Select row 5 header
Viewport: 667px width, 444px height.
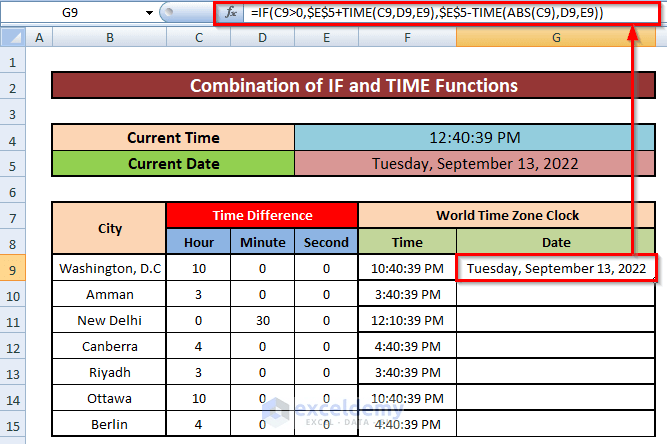pos(13,166)
